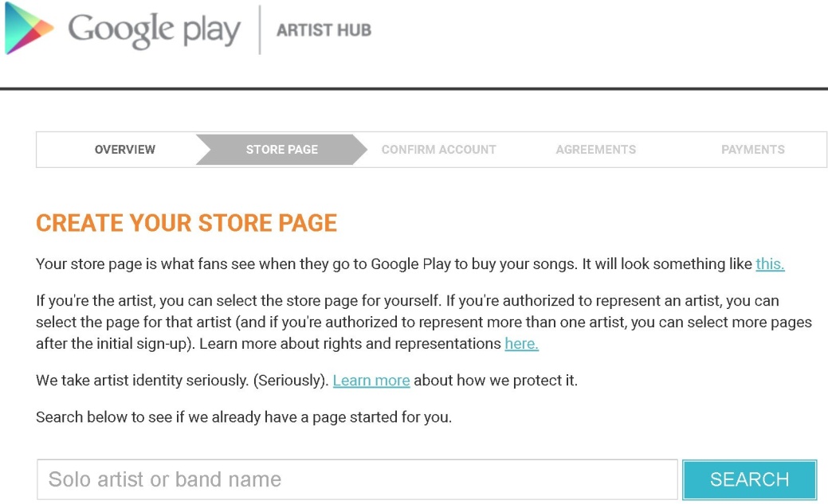
Task: Click the dark horizontal line under the header
Action: tap(414, 89)
